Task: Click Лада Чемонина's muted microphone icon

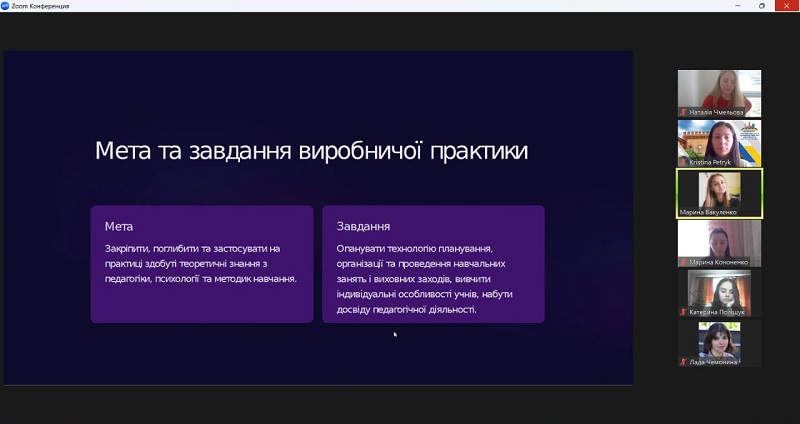Action: [684, 362]
